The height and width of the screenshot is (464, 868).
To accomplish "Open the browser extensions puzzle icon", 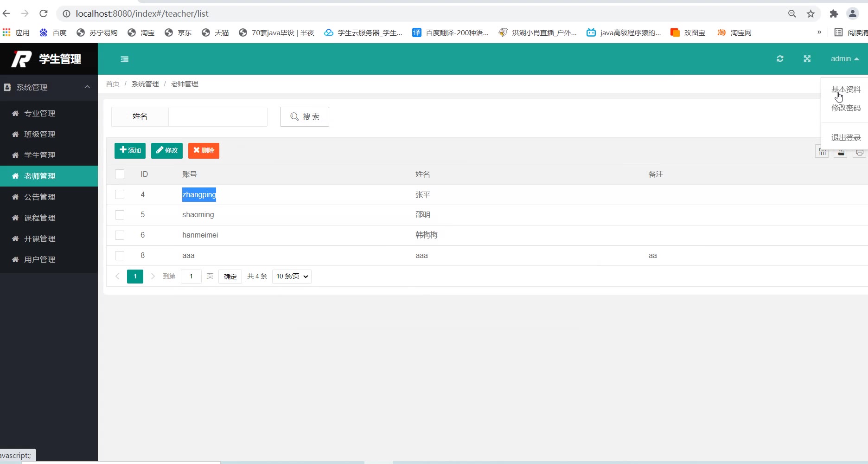I will 834,14.
